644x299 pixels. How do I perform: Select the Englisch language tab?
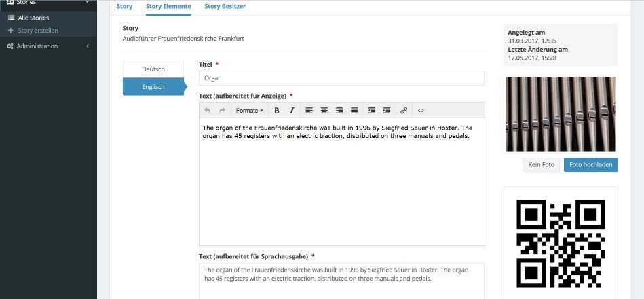pyautogui.click(x=153, y=87)
